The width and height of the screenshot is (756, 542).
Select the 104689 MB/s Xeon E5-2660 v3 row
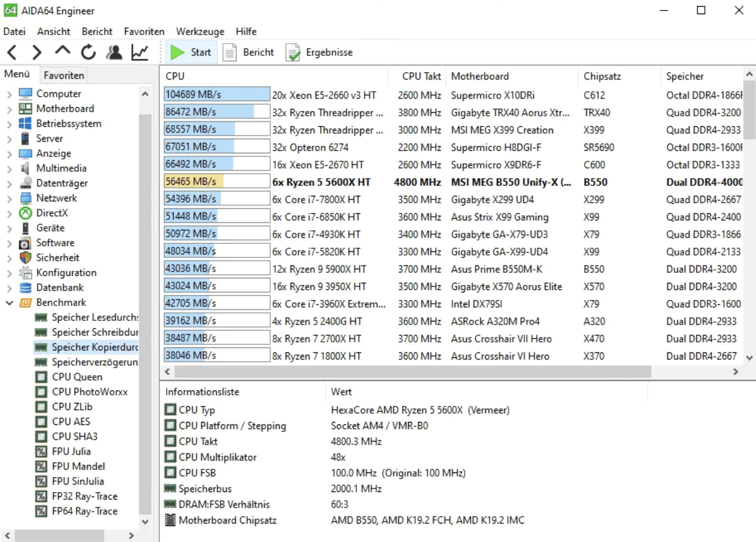point(453,95)
